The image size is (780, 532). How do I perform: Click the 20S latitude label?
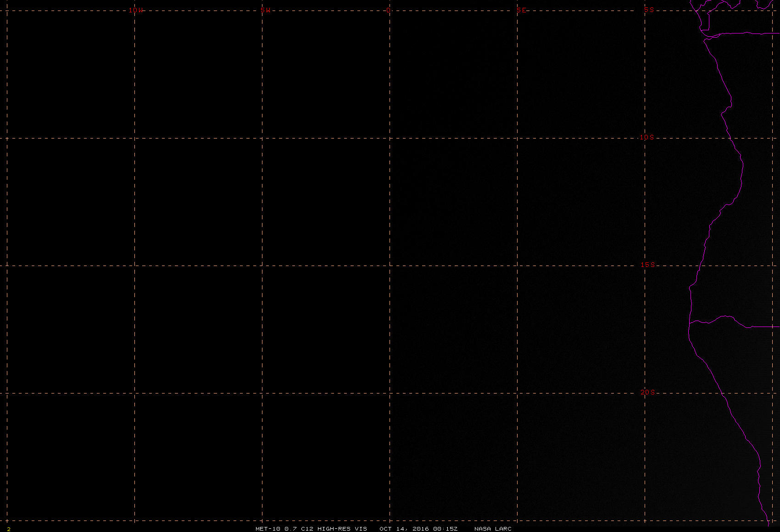click(x=647, y=392)
